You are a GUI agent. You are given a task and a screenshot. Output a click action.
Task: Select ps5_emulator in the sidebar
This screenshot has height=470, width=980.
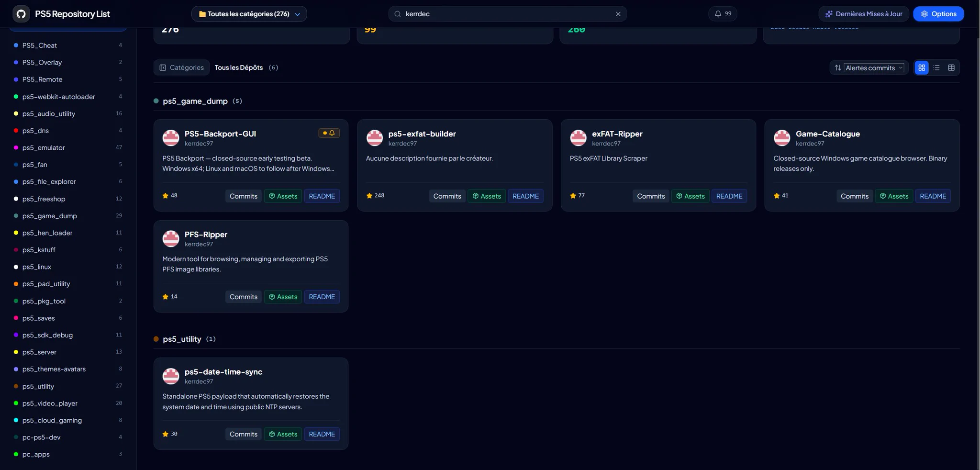coord(67,147)
